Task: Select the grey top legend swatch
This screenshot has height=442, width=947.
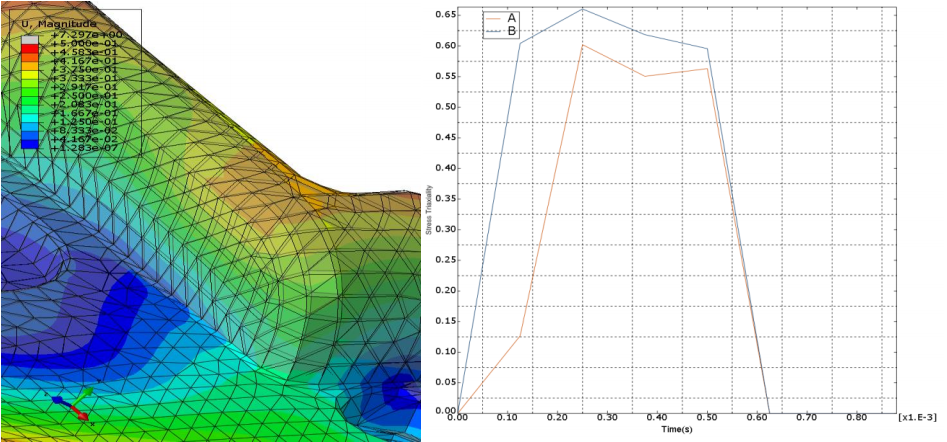Action: click(30, 40)
